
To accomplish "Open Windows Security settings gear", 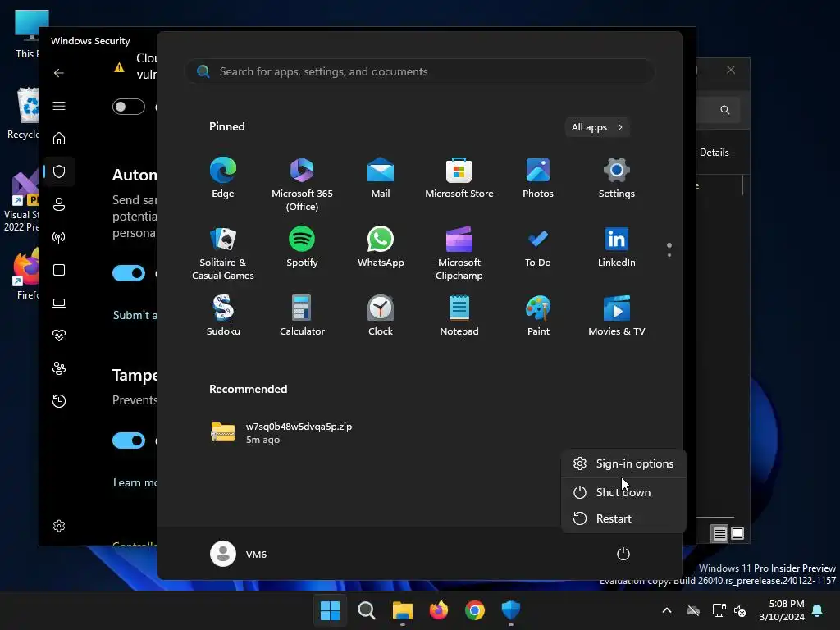I will [59, 526].
